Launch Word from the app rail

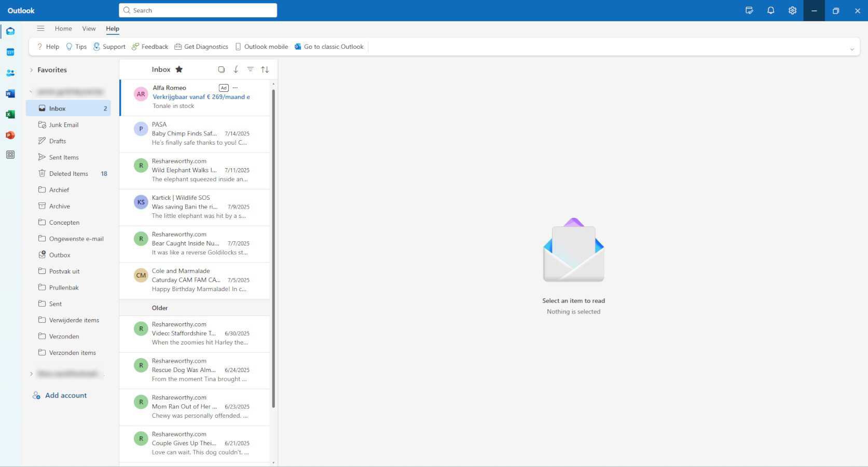coord(10,93)
